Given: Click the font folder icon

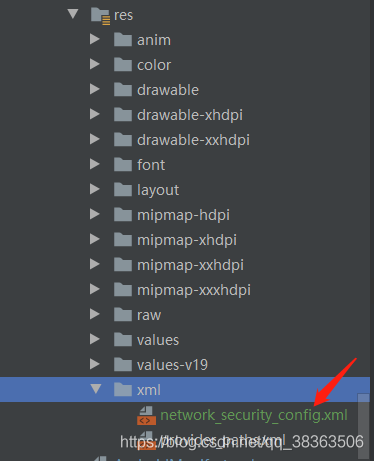Looking at the screenshot, I should [x=123, y=165].
